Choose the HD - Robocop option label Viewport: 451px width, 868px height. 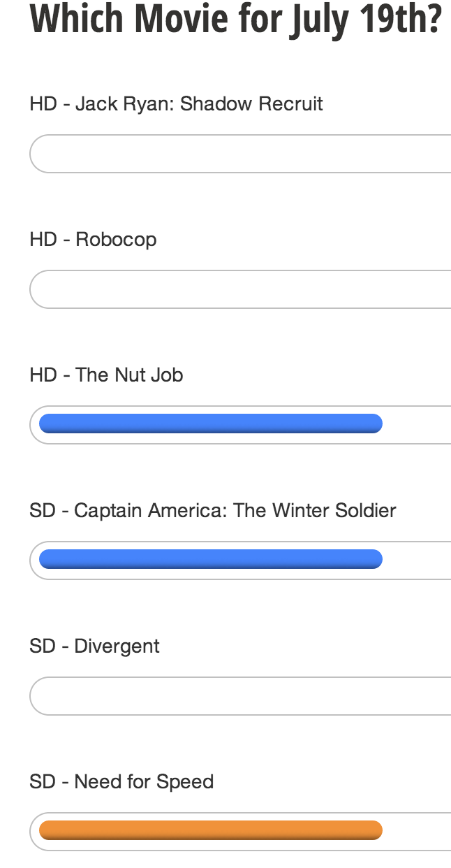(x=93, y=240)
